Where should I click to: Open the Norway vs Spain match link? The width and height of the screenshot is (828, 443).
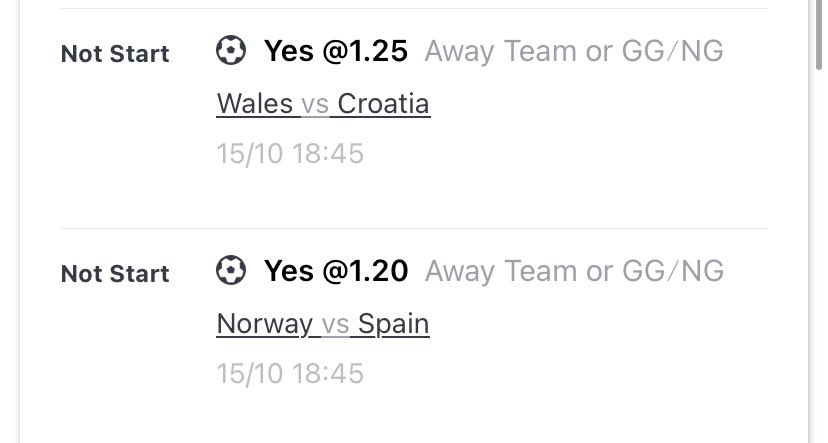point(323,324)
